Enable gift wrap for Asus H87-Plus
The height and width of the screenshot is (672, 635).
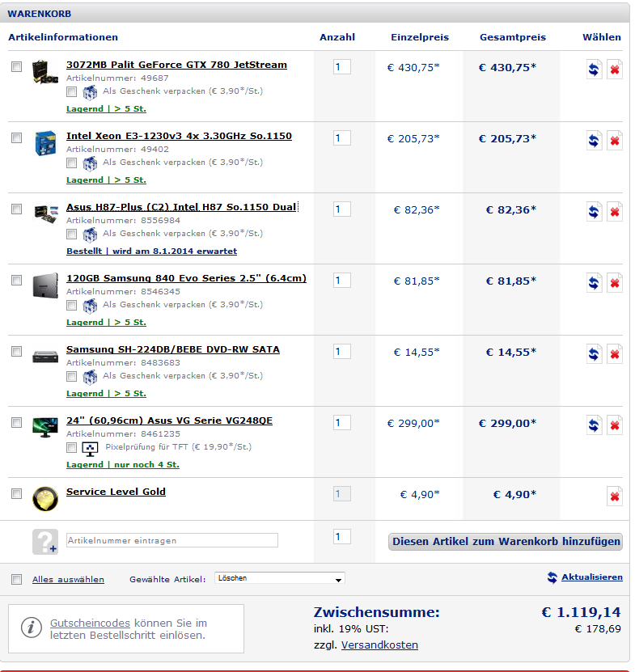(71, 234)
